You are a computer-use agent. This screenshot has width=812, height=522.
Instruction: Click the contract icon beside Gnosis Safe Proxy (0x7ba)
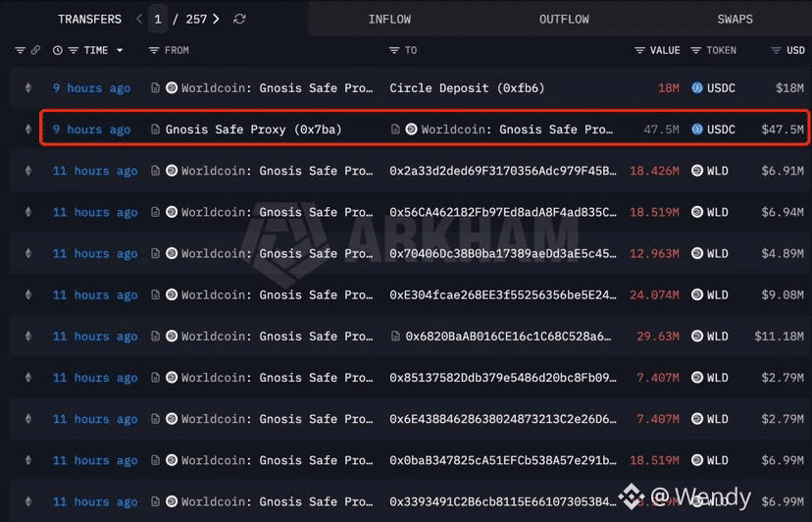coord(155,130)
